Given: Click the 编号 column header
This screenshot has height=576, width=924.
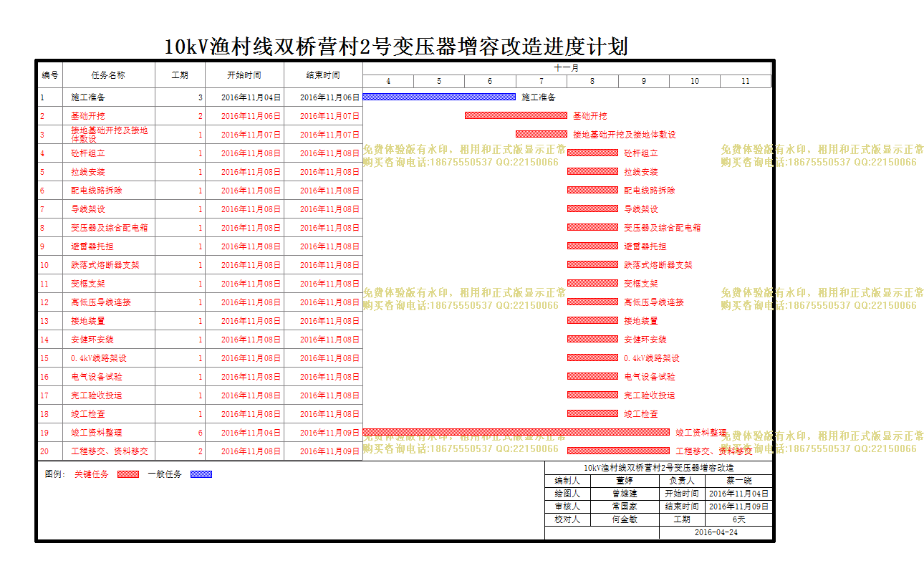Looking at the screenshot, I should click(50, 75).
